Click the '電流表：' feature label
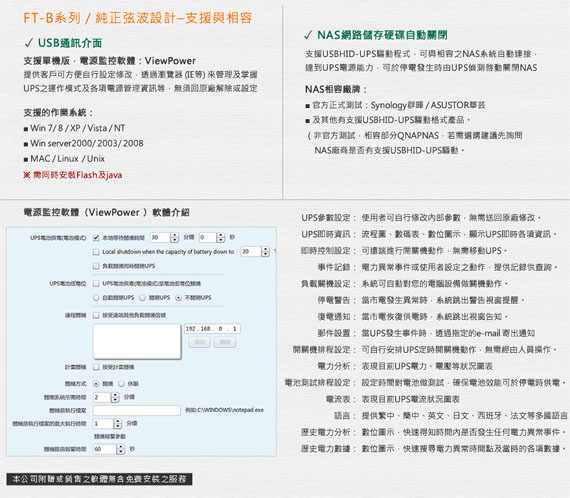 point(340,399)
